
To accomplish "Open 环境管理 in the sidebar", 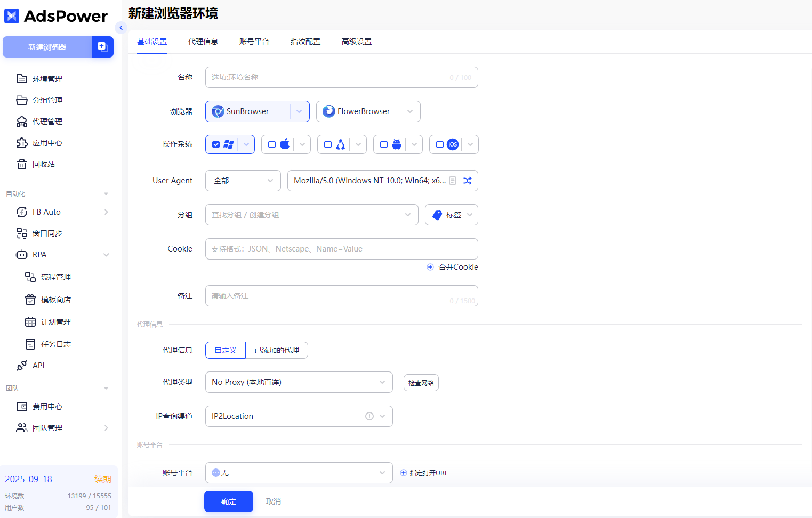I will (47, 79).
